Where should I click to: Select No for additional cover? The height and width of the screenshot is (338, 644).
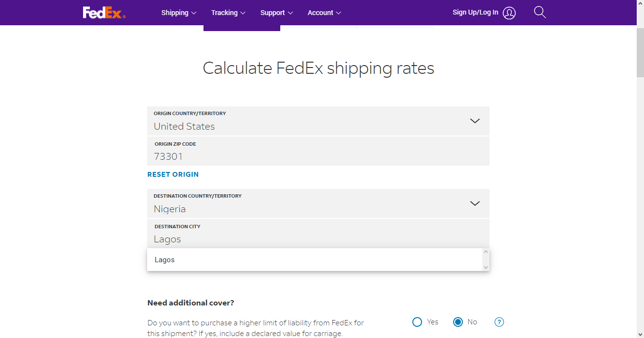458,322
